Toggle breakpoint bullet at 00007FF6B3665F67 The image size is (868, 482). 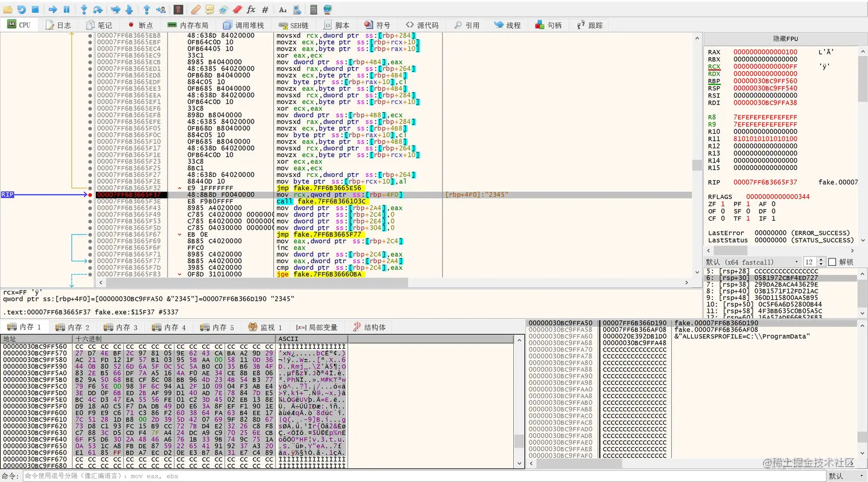(90, 234)
